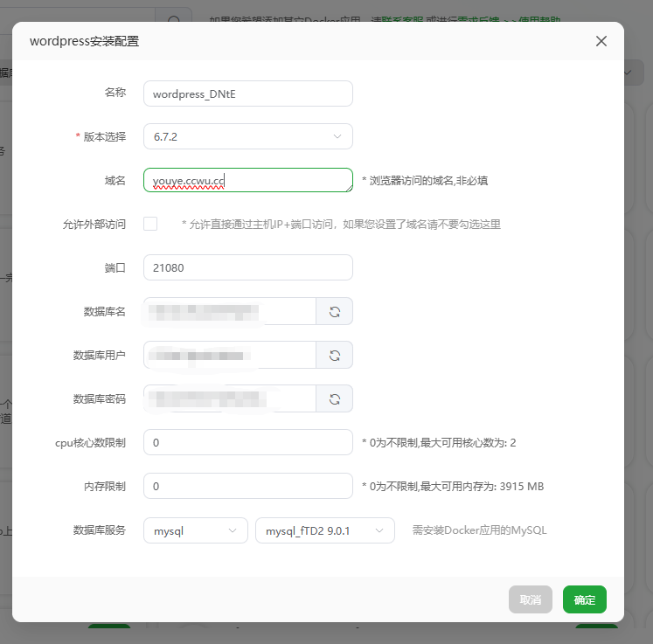Expand the mysql database service type dropdown
The image size is (653, 644).
tap(195, 530)
